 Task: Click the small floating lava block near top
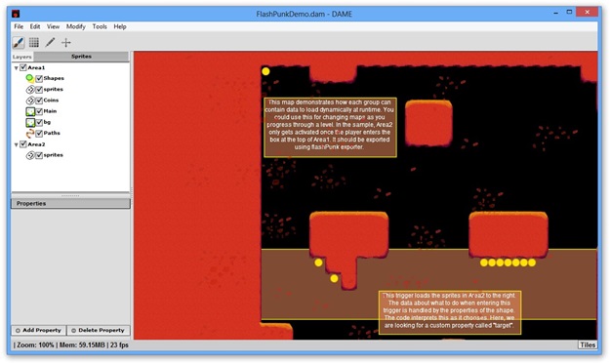[x=428, y=123]
